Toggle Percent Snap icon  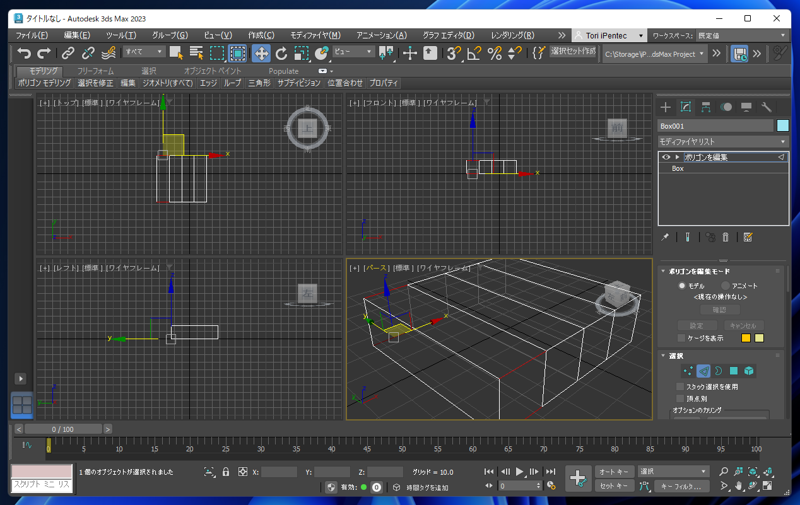click(x=494, y=53)
